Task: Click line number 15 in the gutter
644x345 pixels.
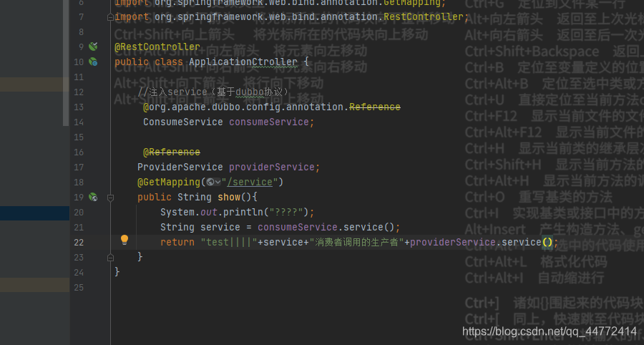Action: [79, 137]
